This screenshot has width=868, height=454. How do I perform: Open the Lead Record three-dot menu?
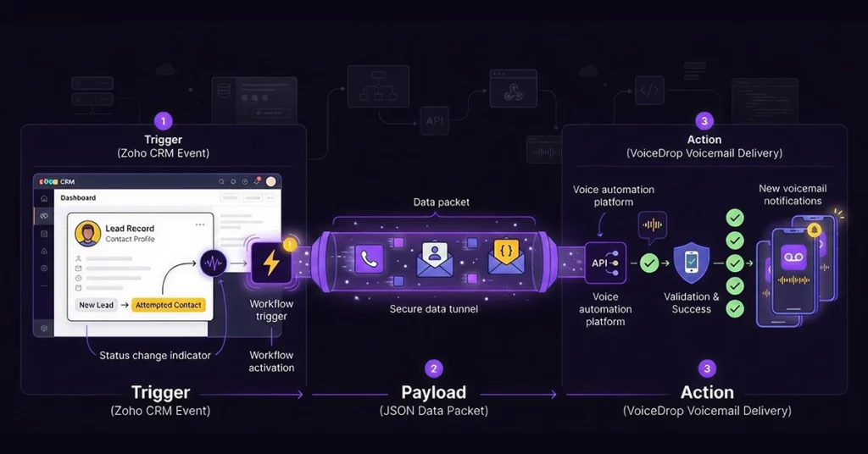point(200,224)
